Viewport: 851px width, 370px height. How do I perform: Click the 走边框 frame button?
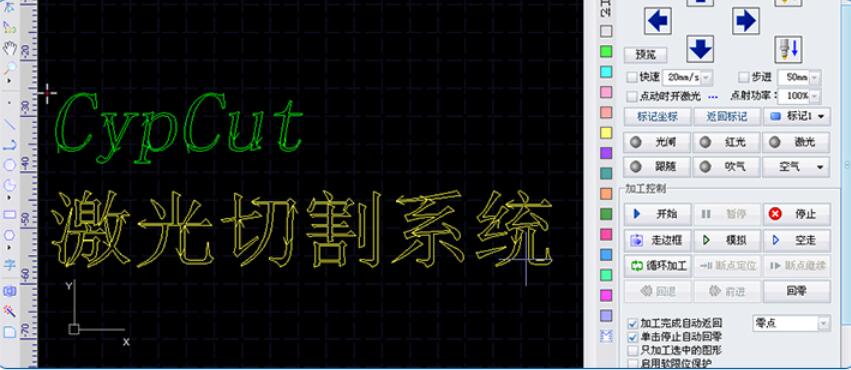pos(658,240)
